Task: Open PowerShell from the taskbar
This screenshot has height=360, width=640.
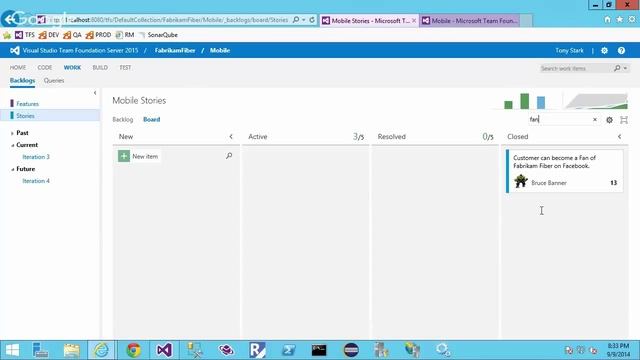Action: 288,350
